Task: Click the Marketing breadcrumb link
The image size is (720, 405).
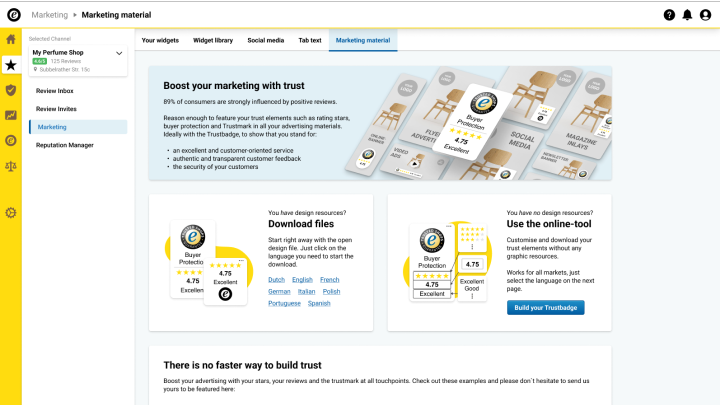Action: [50, 15]
